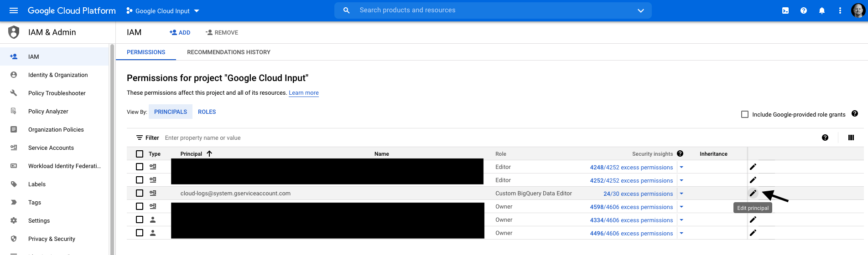Click the Labels tag icon in sidebar

[14, 184]
